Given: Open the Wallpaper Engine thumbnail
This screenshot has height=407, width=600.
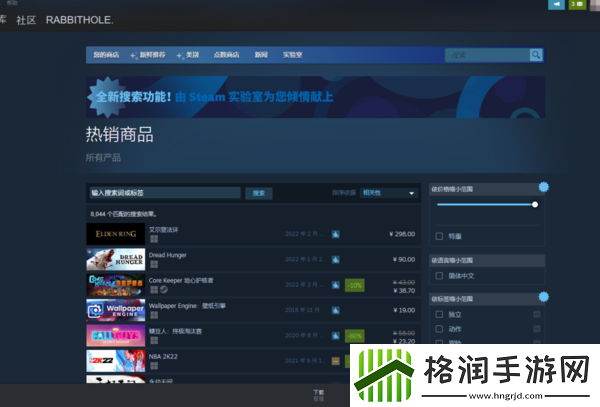Looking at the screenshot, I should pyautogui.click(x=116, y=310).
